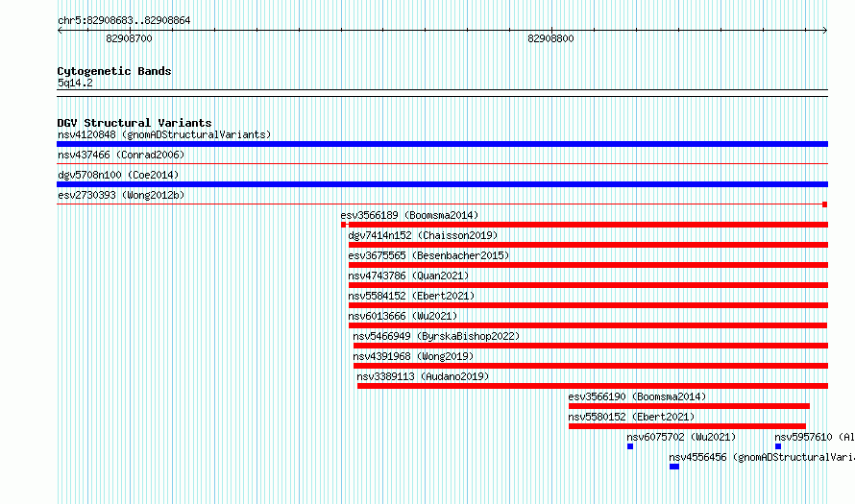The height and width of the screenshot is (504, 855).
Task: Select nsv5580152 (Ebert2021) label
Action: [631, 417]
